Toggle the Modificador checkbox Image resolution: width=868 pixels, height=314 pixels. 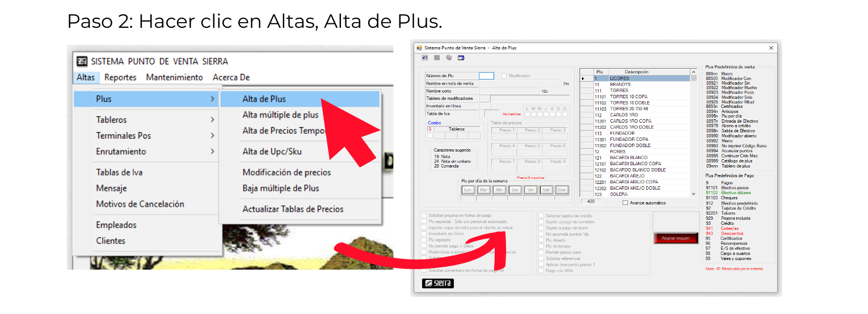click(504, 76)
